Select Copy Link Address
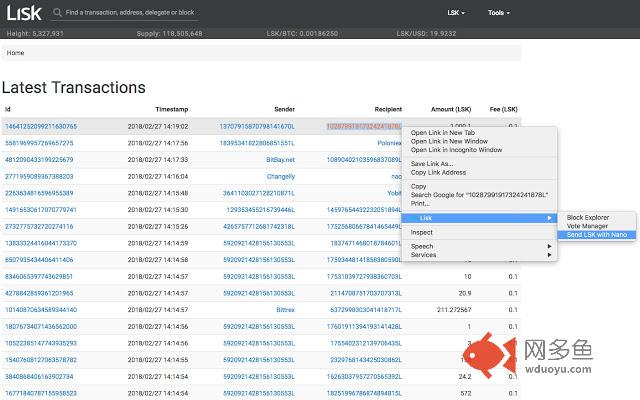 point(438,172)
